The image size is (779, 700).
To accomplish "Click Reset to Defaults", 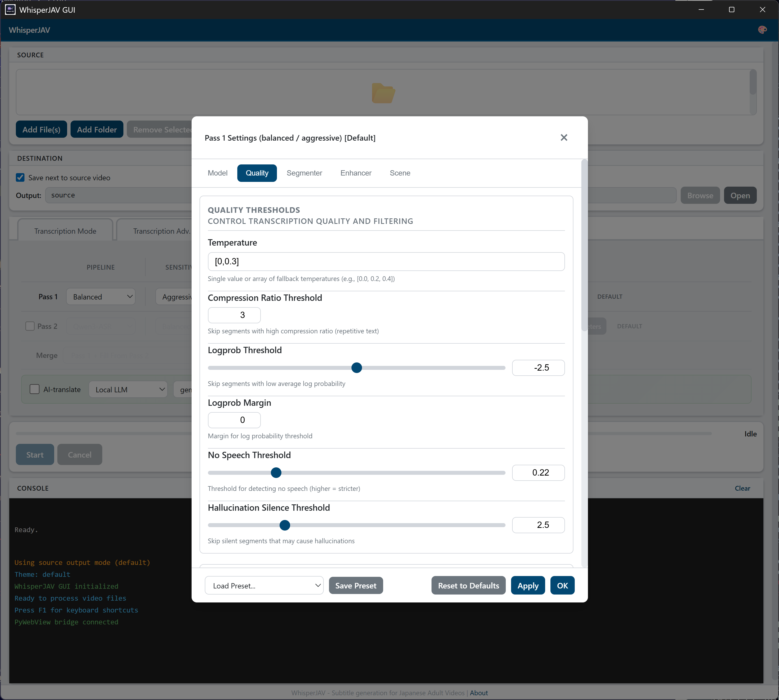I will (468, 585).
